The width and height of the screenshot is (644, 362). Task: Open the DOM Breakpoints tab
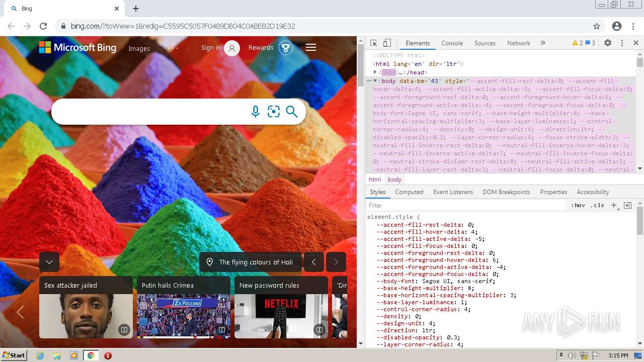coord(506,192)
